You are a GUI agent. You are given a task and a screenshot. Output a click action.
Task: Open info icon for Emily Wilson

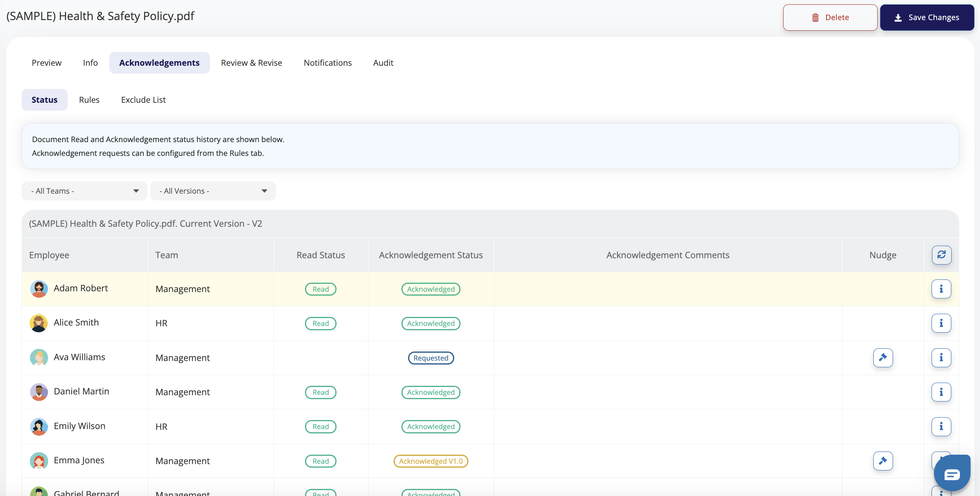pos(941,426)
